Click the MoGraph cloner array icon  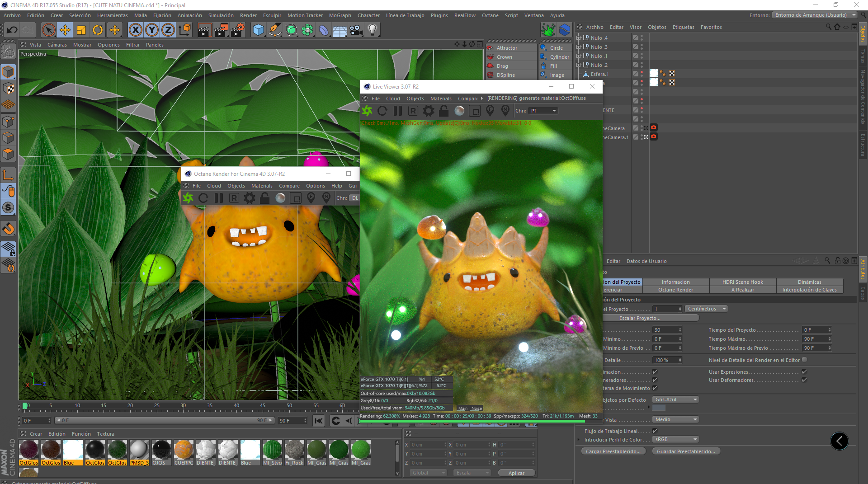[x=307, y=30]
